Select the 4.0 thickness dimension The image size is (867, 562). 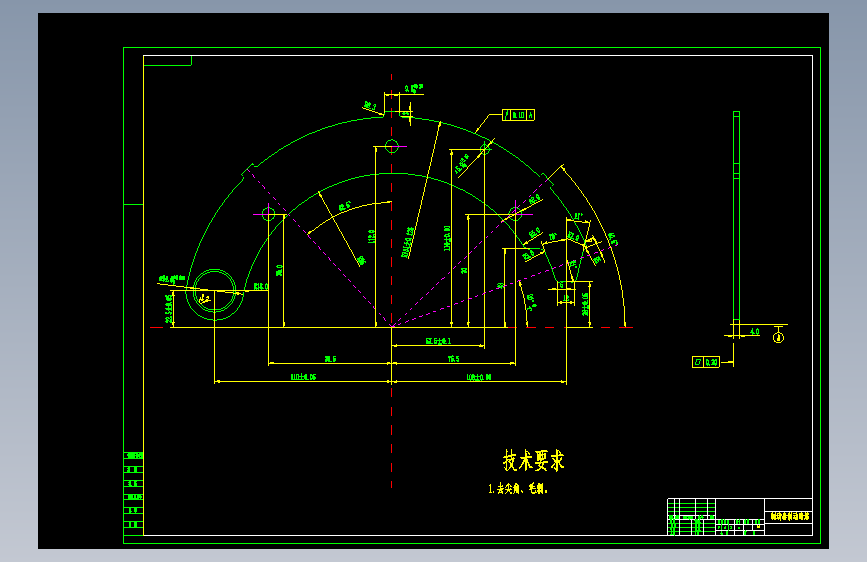tap(754, 332)
